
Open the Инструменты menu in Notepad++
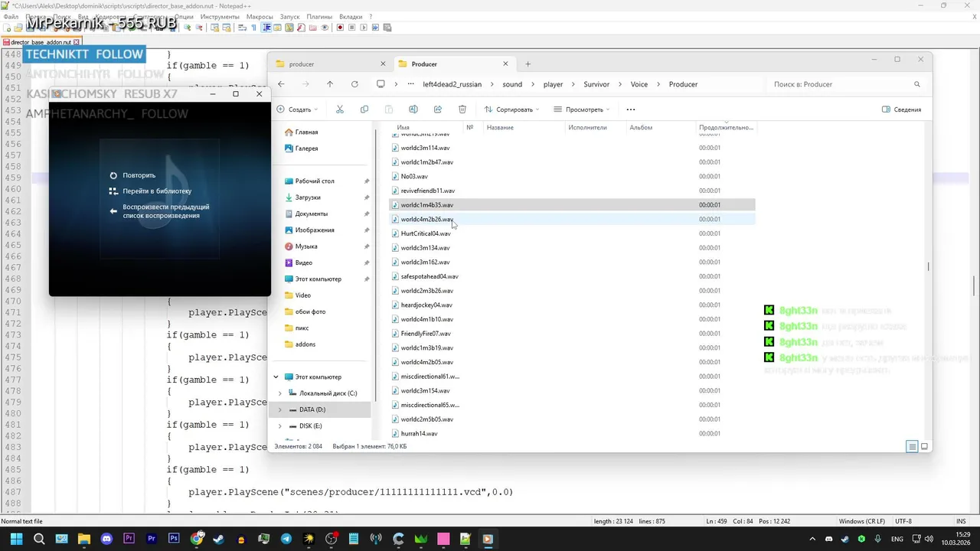220,16
